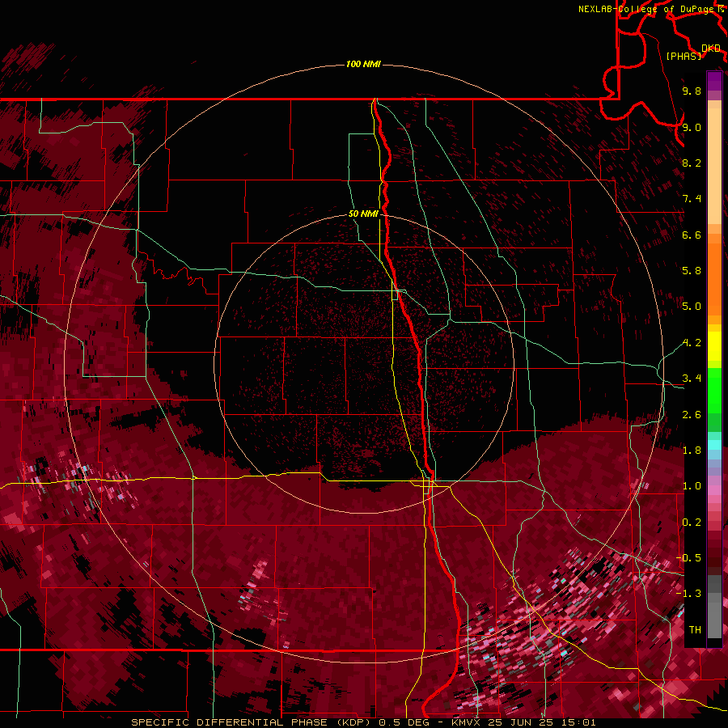Click the 4.2 scale value
The height and width of the screenshot is (728, 728).
pyautogui.click(x=692, y=343)
